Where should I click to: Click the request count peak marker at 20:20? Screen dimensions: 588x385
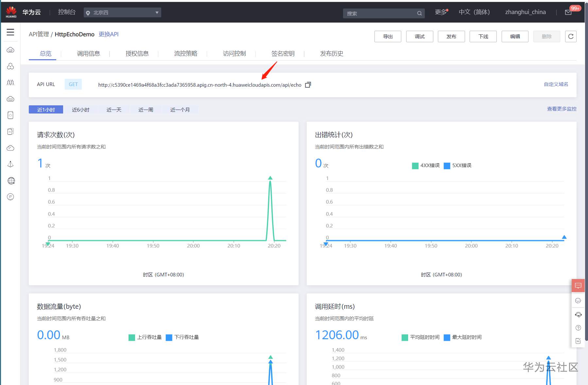coord(270,178)
